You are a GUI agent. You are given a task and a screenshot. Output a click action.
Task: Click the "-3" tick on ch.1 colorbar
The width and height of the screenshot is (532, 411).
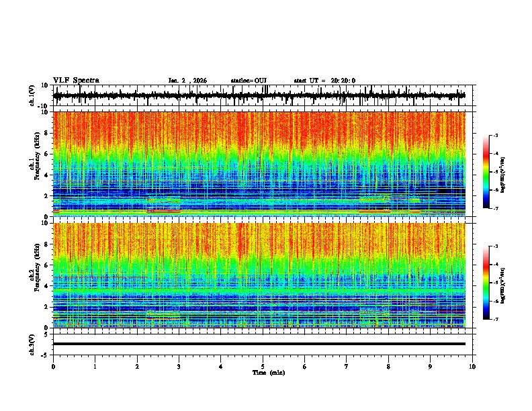point(496,135)
